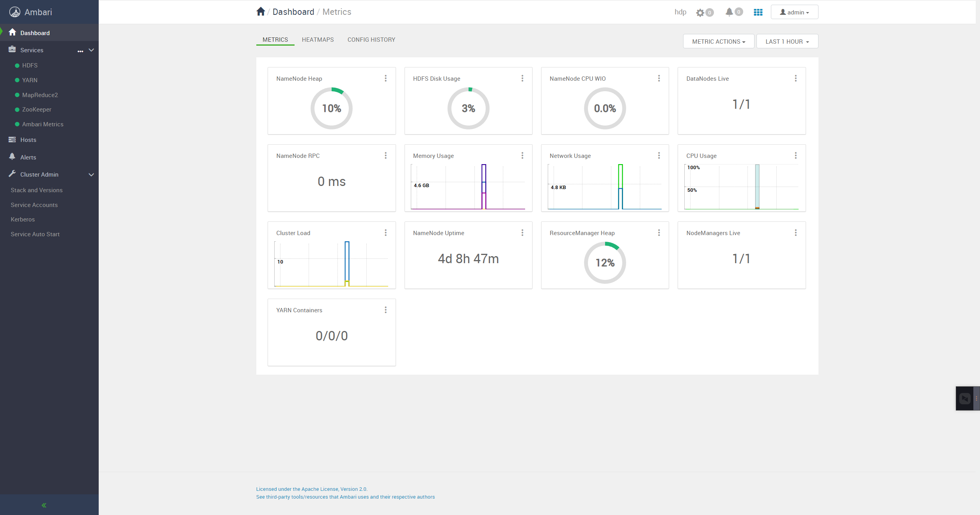Open the Apache License Version 2.0 link

pos(311,489)
